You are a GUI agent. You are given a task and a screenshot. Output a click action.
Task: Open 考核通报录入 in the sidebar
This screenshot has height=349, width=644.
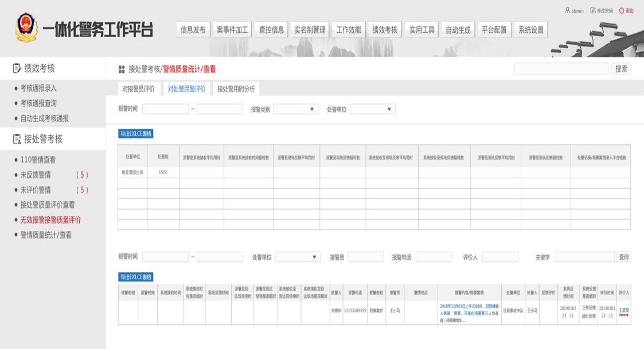click(38, 88)
